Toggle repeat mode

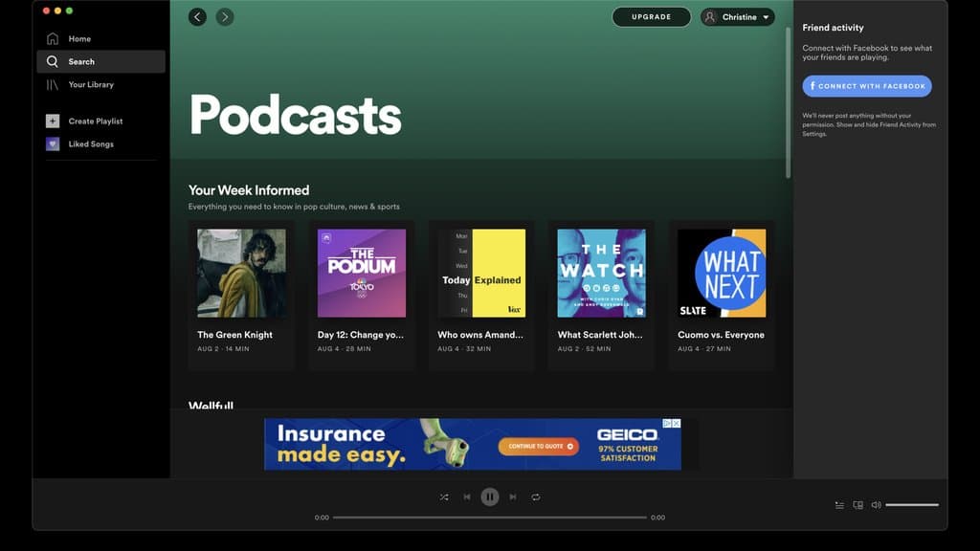[x=536, y=497]
